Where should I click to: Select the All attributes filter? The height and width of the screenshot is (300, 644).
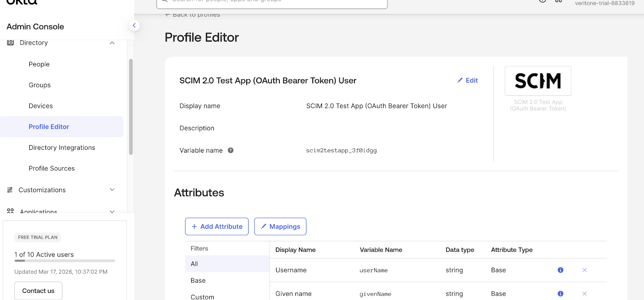click(194, 264)
